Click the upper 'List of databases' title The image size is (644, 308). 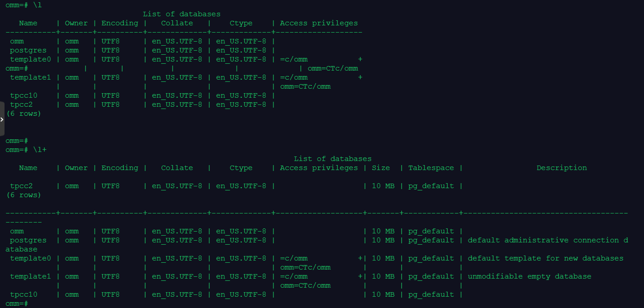point(181,14)
